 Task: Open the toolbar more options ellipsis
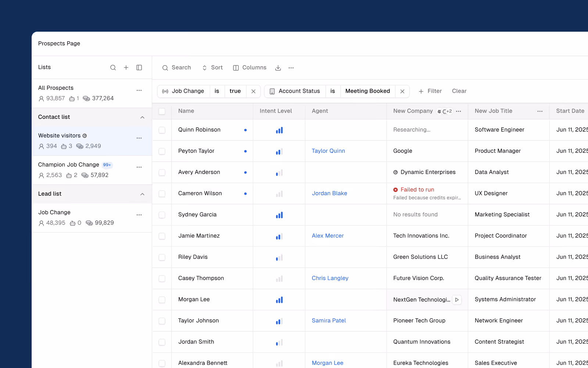tap(291, 68)
